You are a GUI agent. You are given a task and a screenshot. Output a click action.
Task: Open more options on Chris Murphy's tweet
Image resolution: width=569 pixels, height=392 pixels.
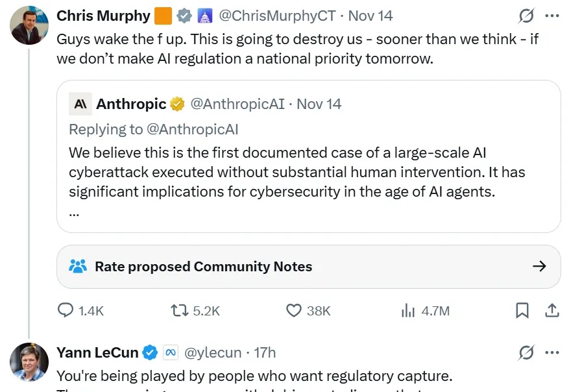click(551, 16)
